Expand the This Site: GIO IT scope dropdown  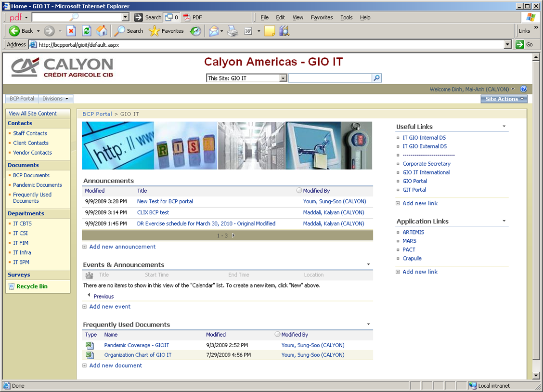tap(283, 78)
